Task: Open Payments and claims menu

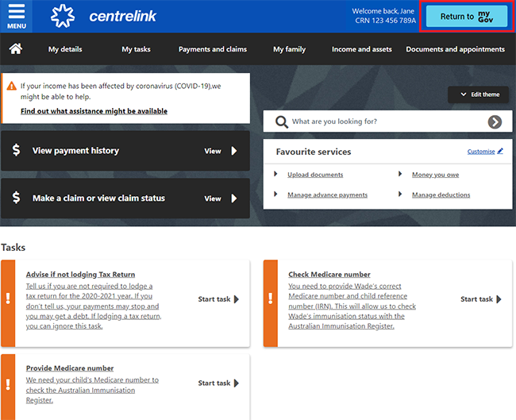Action: point(213,49)
